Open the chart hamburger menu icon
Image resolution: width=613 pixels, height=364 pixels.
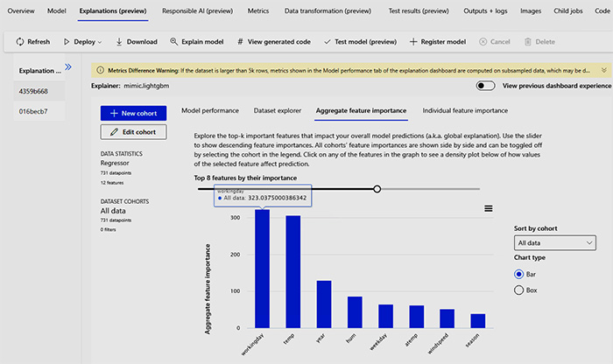(x=489, y=208)
